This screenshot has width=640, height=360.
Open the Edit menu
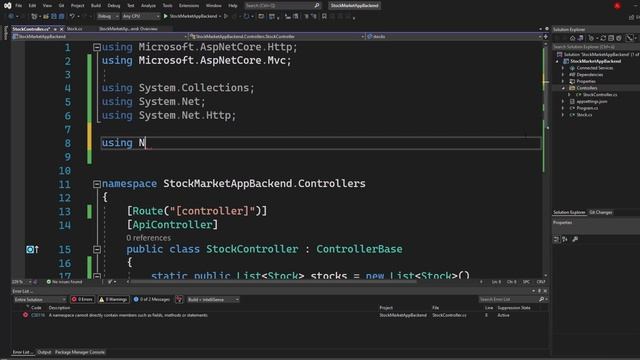click(x=32, y=6)
